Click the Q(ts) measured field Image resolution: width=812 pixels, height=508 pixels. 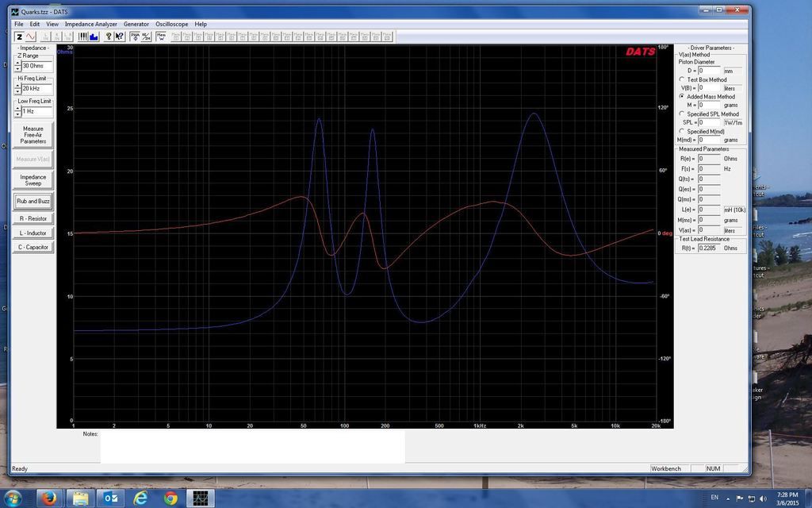tap(709, 179)
